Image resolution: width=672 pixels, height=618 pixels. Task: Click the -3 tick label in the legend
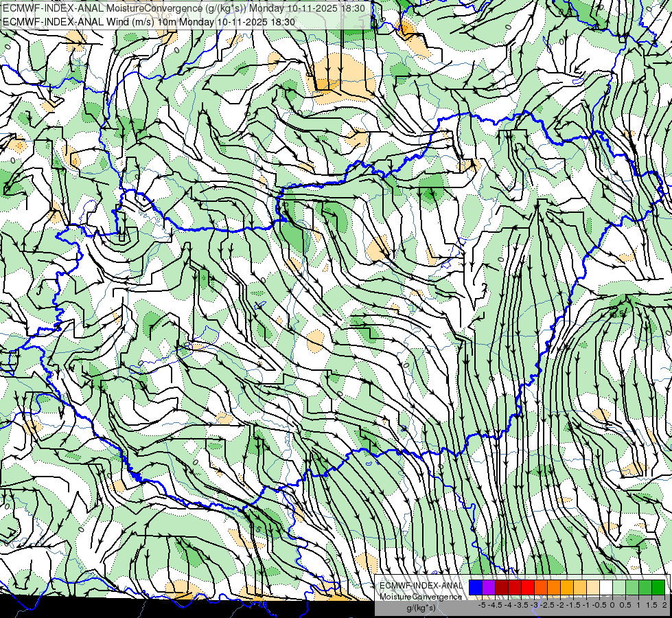click(534, 605)
